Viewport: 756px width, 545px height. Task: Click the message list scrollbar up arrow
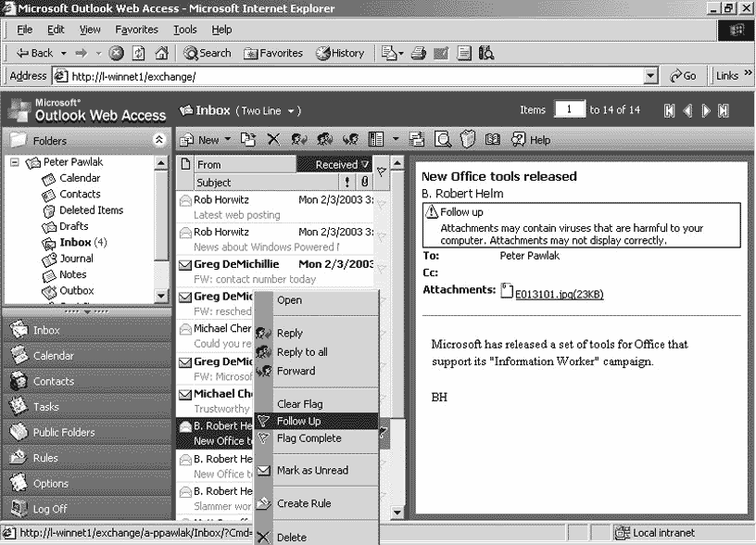[x=397, y=162]
